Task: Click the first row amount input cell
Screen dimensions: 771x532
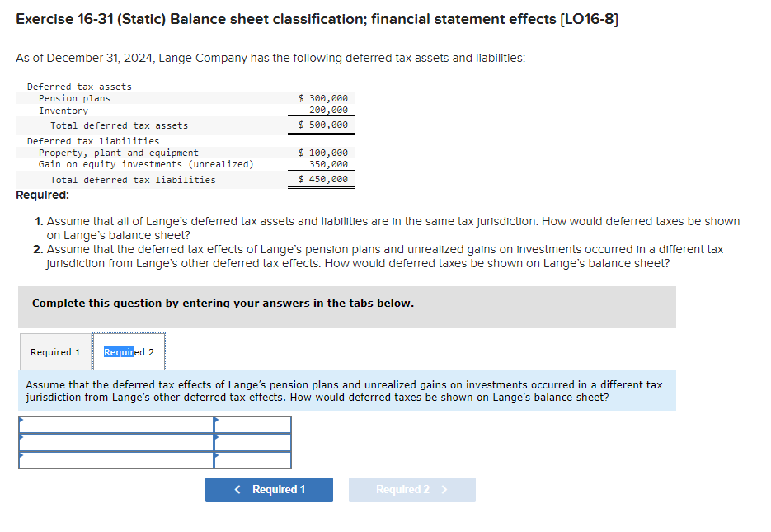Action: 252,424
